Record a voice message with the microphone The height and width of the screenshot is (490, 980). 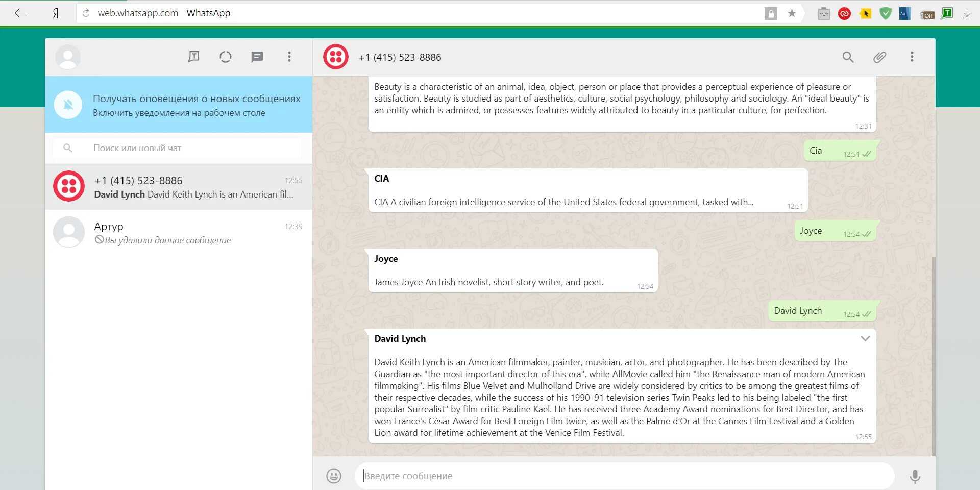tap(915, 476)
